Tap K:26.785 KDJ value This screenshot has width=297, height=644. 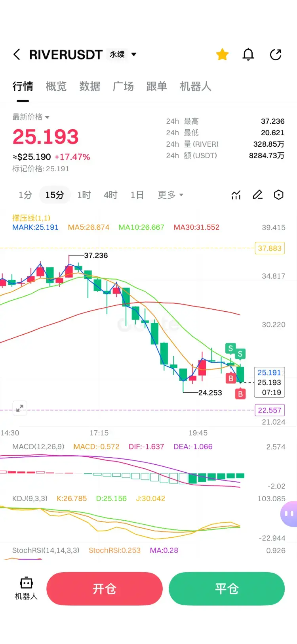(72, 498)
